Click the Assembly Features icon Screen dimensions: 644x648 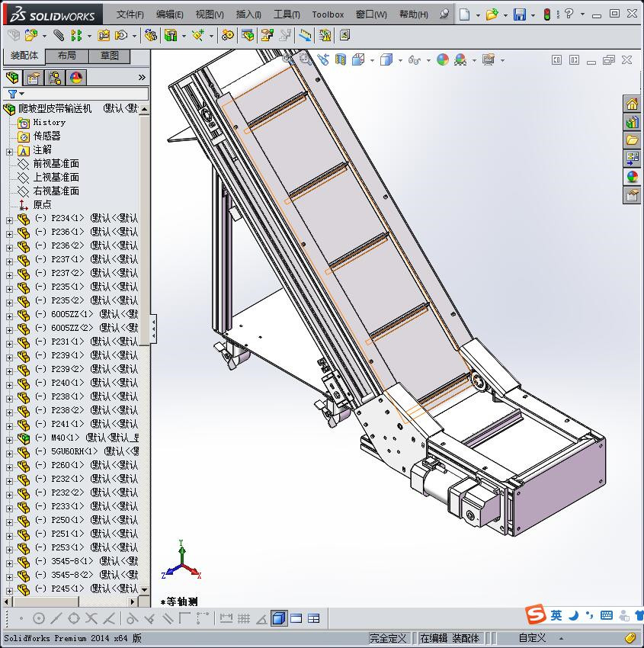pos(171,36)
